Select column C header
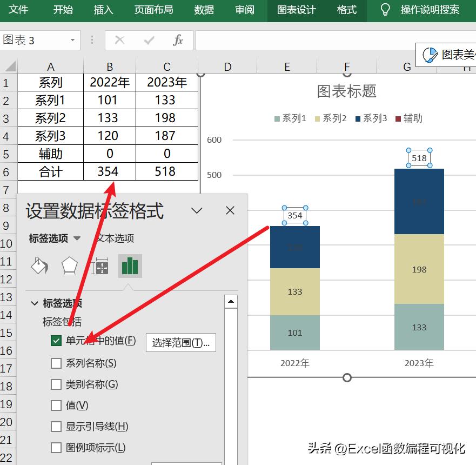 point(166,67)
